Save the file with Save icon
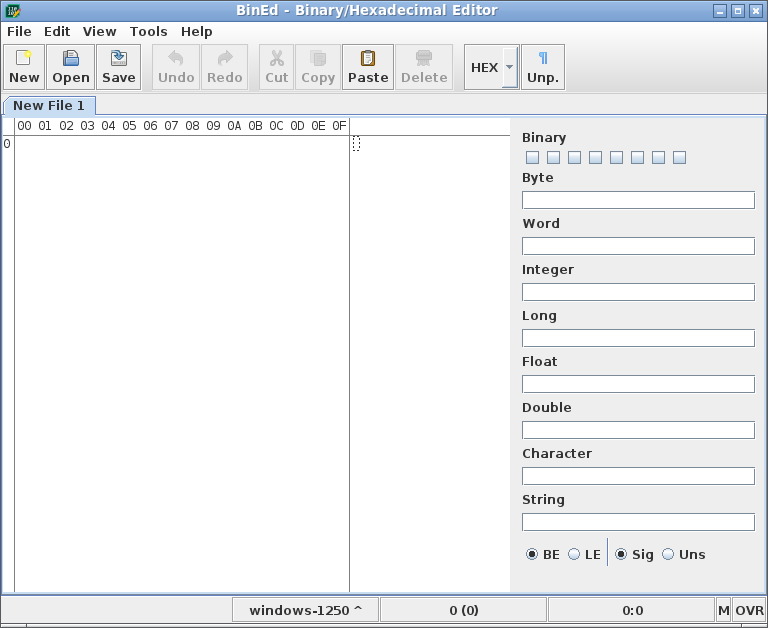The height and width of the screenshot is (628, 768). [x=119, y=67]
